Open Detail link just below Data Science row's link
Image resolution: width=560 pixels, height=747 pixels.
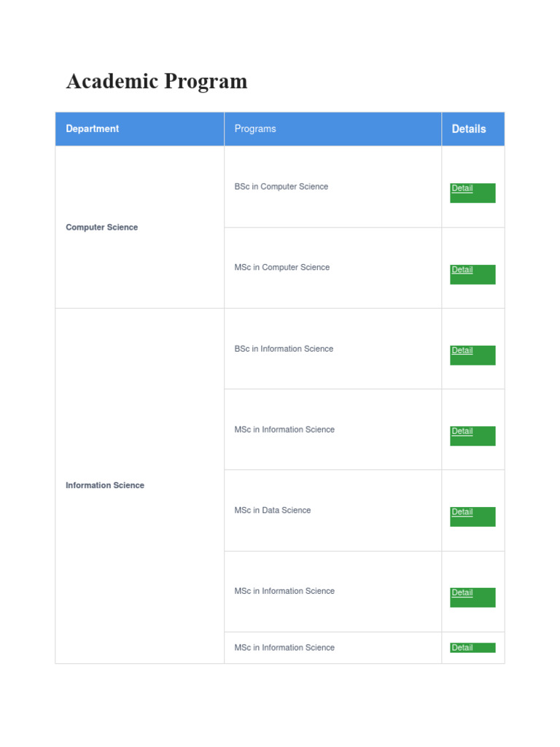pos(462,593)
